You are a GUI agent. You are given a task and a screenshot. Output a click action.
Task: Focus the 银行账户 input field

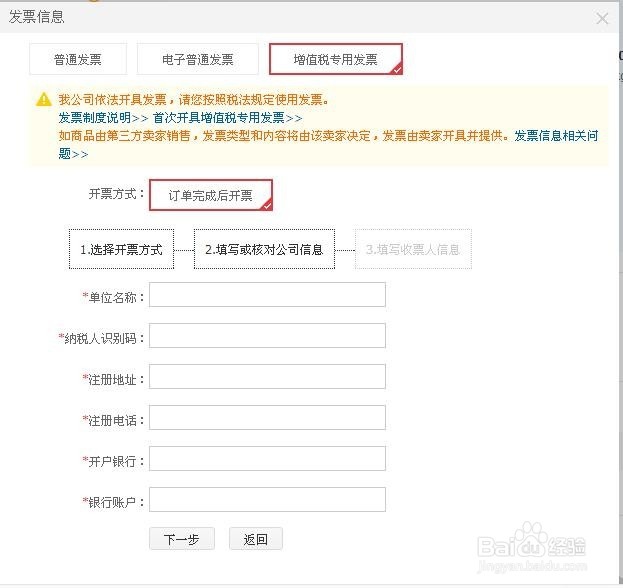click(x=267, y=499)
